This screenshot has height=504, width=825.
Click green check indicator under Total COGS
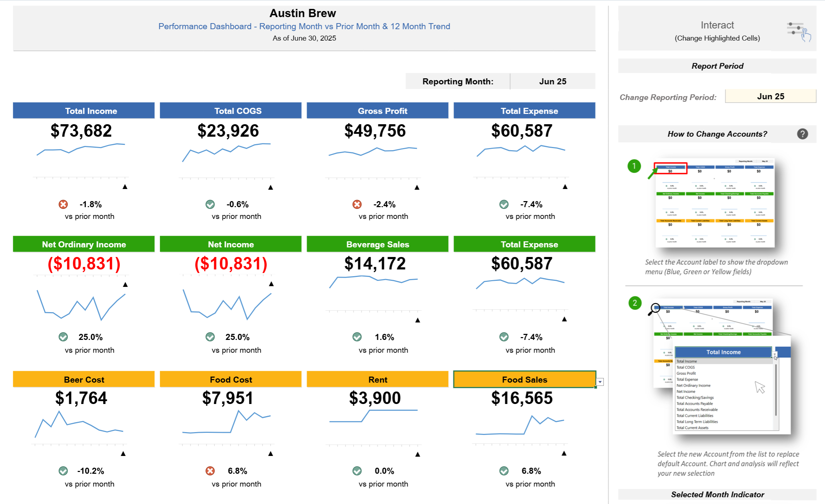coord(210,204)
